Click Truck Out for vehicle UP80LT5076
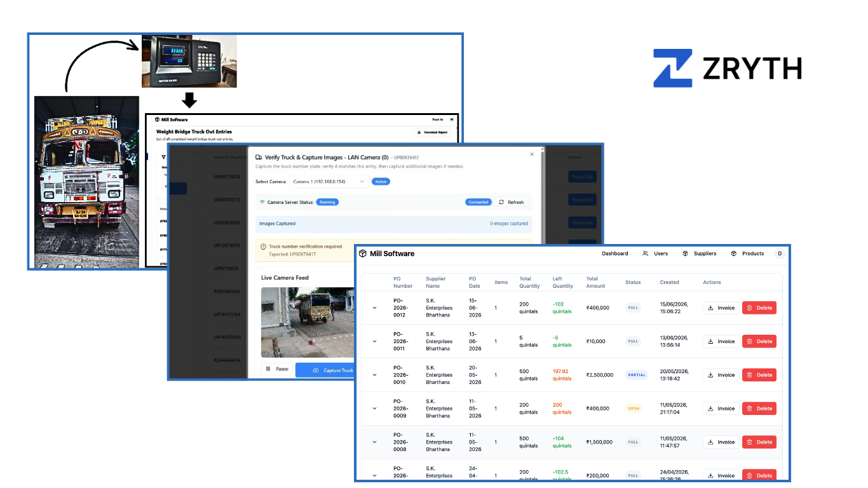 [x=582, y=177]
